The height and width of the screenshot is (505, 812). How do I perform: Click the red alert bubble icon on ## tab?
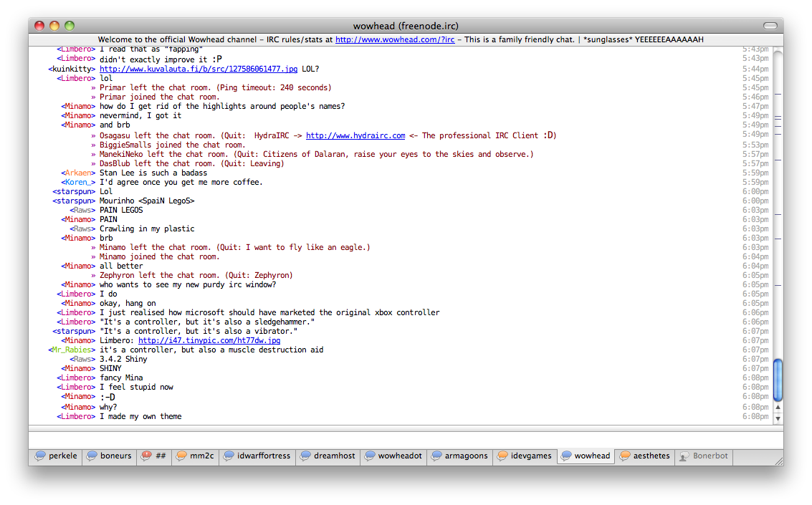(x=147, y=456)
